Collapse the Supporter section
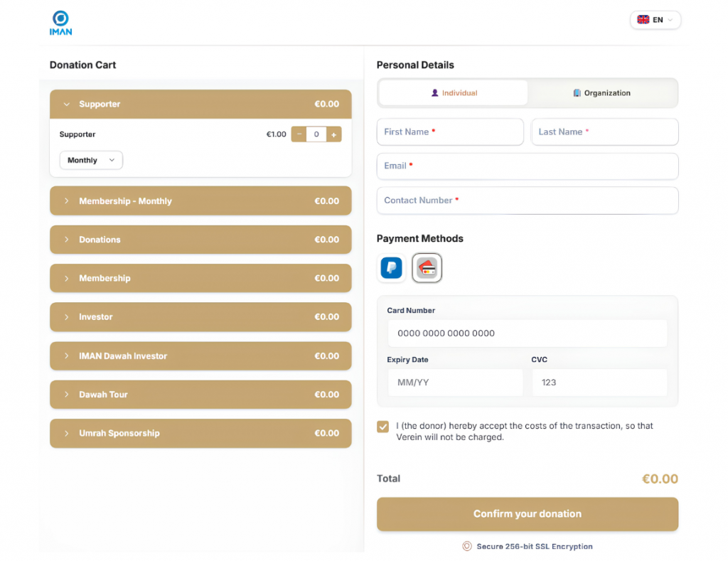Screen dimensions: 728x561 pyautogui.click(x=200, y=104)
